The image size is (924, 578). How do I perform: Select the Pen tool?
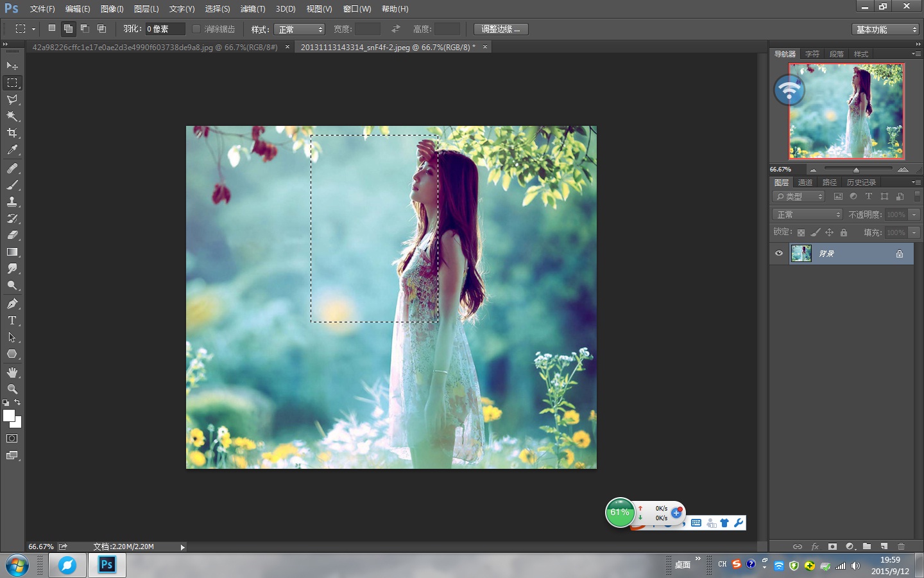[x=12, y=304]
